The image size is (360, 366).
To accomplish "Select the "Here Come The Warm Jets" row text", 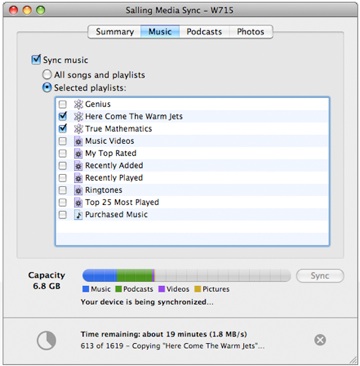I will click(134, 116).
